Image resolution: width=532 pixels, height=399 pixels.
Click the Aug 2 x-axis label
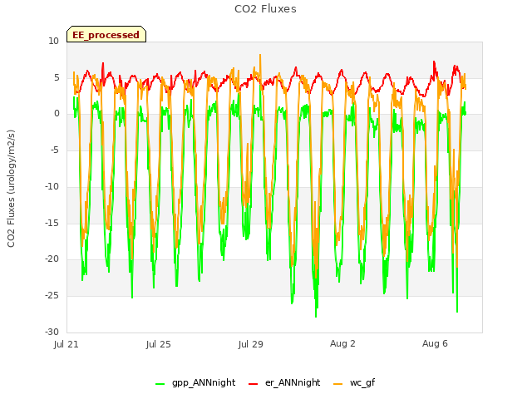[x=342, y=343]
